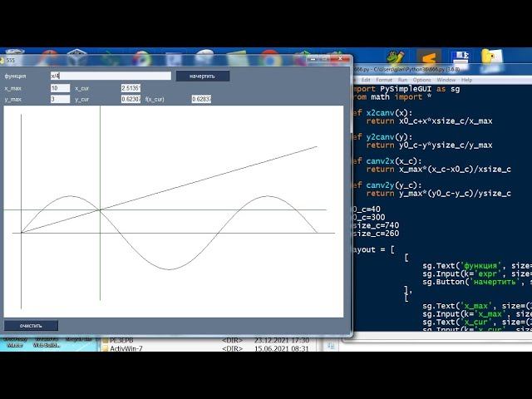Click the 'import PySimpleGUI as sg' code line
This screenshot has height=399, width=532.
[x=406, y=89]
